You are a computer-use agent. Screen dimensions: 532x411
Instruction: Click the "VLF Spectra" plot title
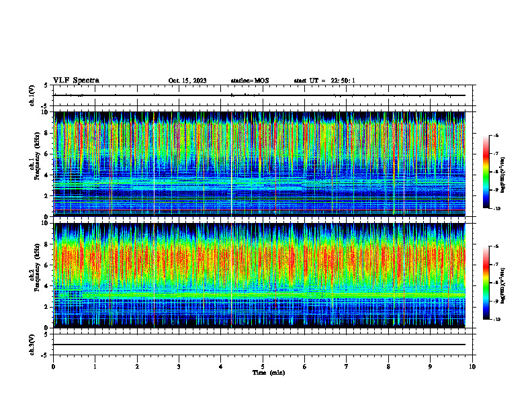76,81
